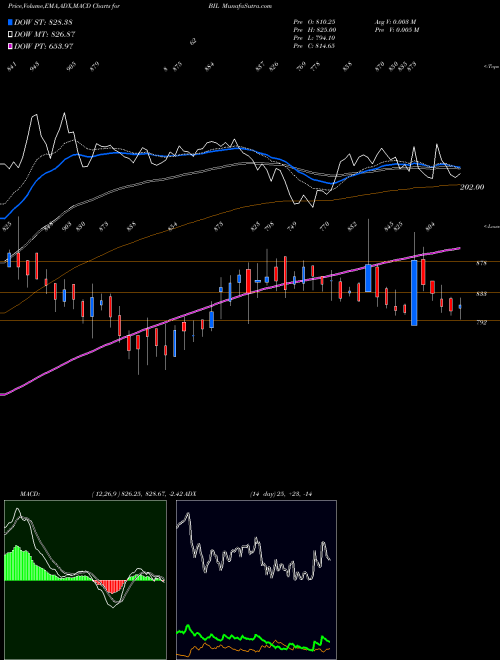Click the 'Pre V: 0.005 M' volume text
This screenshot has width=500, height=660.
[x=396, y=30]
